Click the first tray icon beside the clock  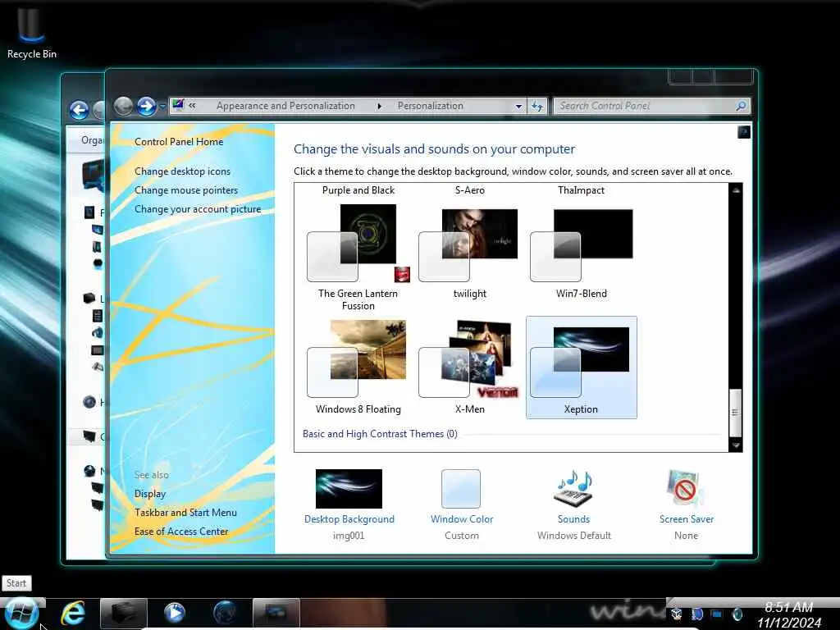(x=677, y=614)
